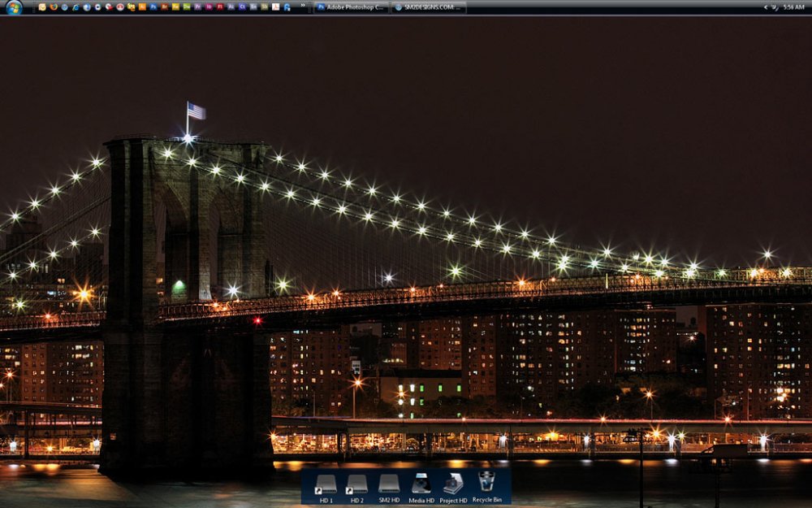Expand the quick launch overflow chevron
812x508 pixels.
[x=303, y=7]
